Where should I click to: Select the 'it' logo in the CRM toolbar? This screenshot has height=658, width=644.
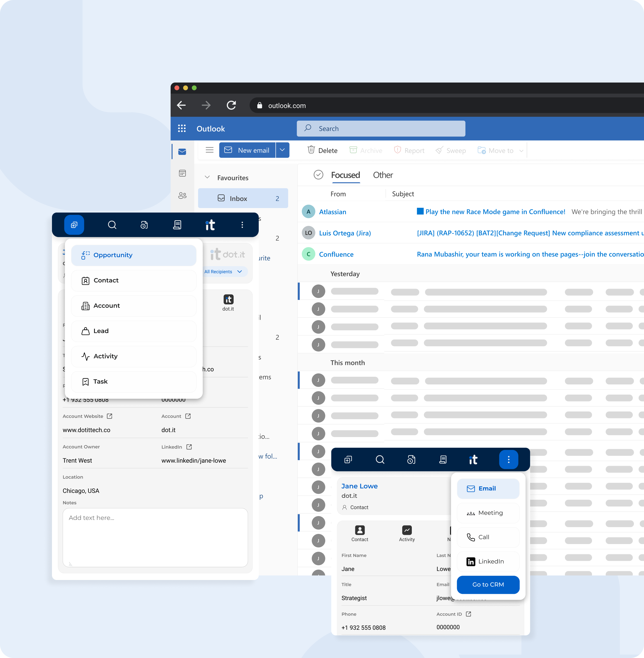pos(210,224)
